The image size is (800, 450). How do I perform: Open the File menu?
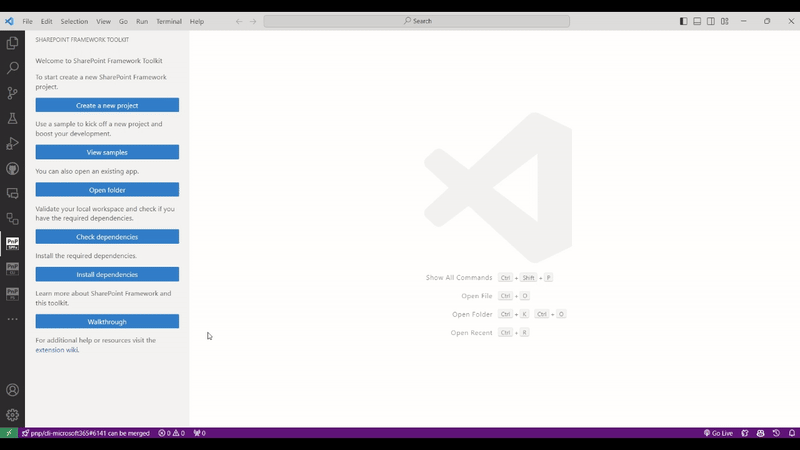[x=28, y=21]
